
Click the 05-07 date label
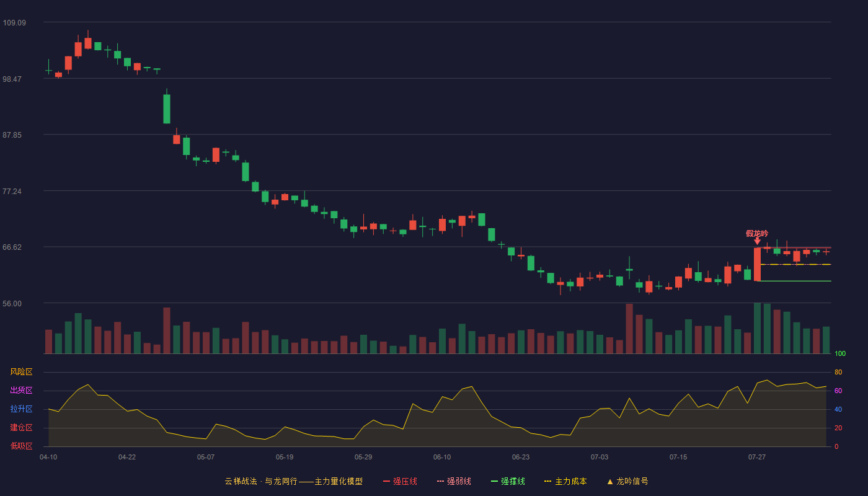click(x=206, y=457)
